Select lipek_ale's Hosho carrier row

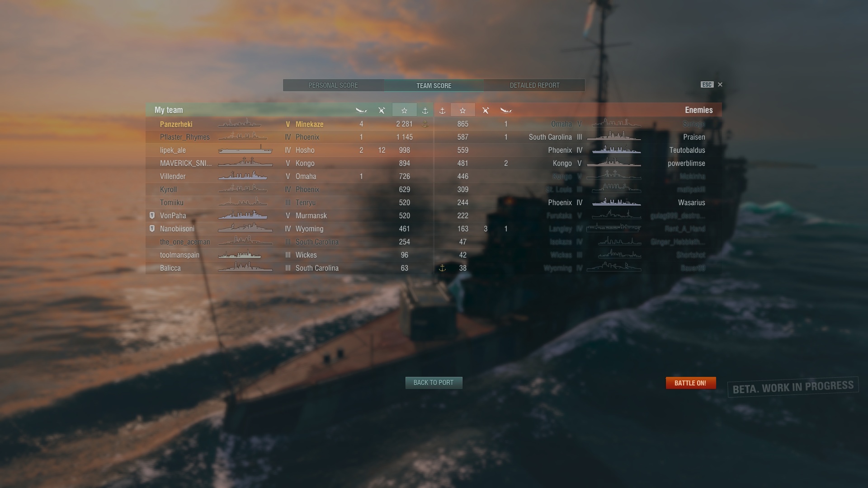point(289,150)
